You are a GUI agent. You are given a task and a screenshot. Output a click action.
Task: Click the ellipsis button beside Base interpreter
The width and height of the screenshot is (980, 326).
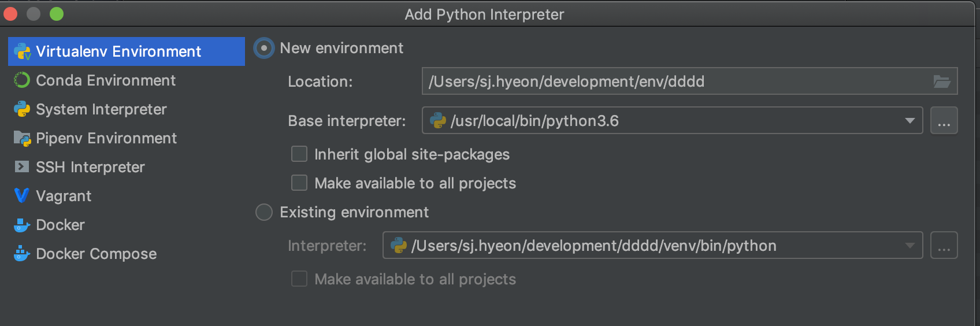pos(944,121)
